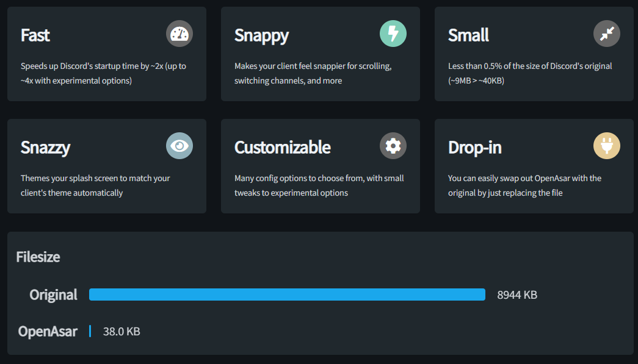This screenshot has height=364, width=638.
Task: Click the Drop-in feature heading
Action: click(x=475, y=148)
